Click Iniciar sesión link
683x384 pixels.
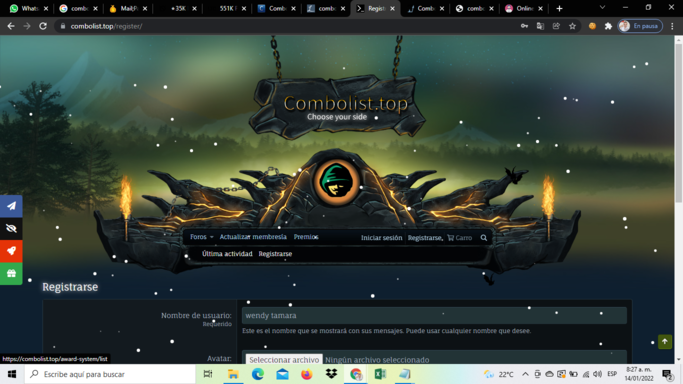coord(381,238)
